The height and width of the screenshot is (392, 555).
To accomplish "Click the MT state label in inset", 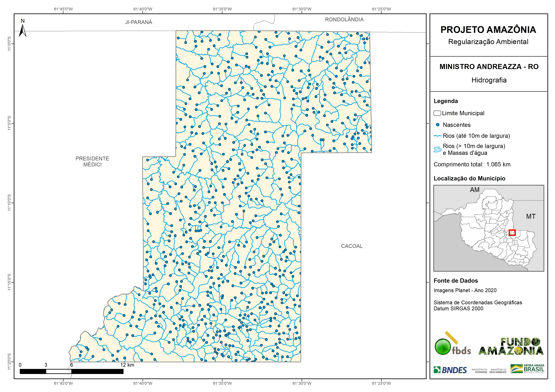I will [531, 216].
